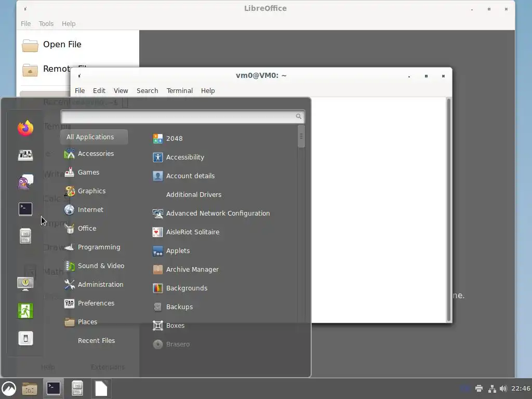Screen dimensions: 532x399
Task: Open the Terminal window Search menu
Action: pos(147,90)
